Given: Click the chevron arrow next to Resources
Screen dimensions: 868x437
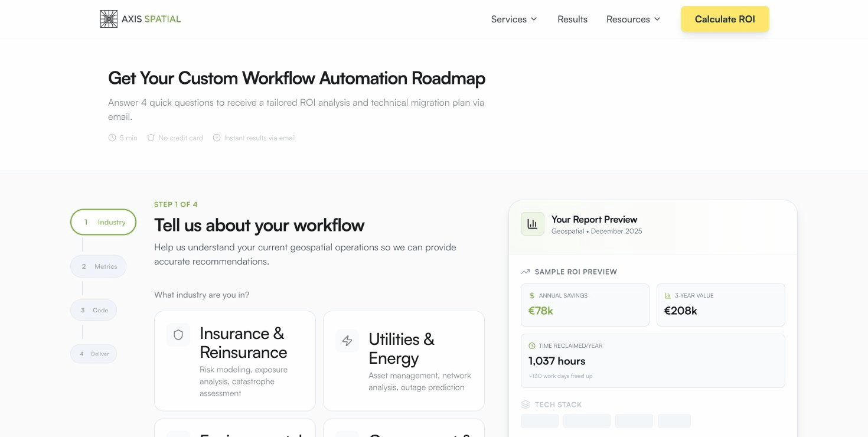Looking at the screenshot, I should 657,19.
